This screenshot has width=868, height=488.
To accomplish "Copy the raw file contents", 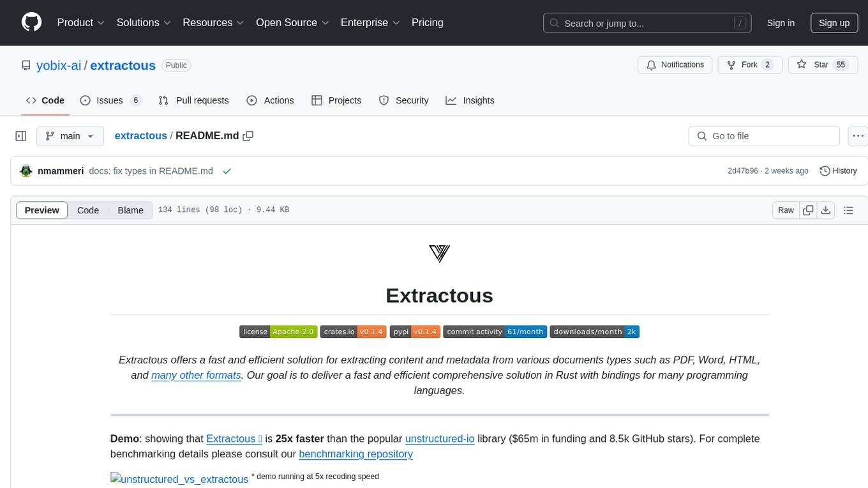I will (809, 210).
